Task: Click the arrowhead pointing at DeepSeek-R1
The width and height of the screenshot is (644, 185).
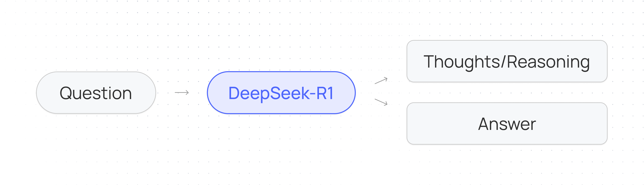Action: coord(187,92)
